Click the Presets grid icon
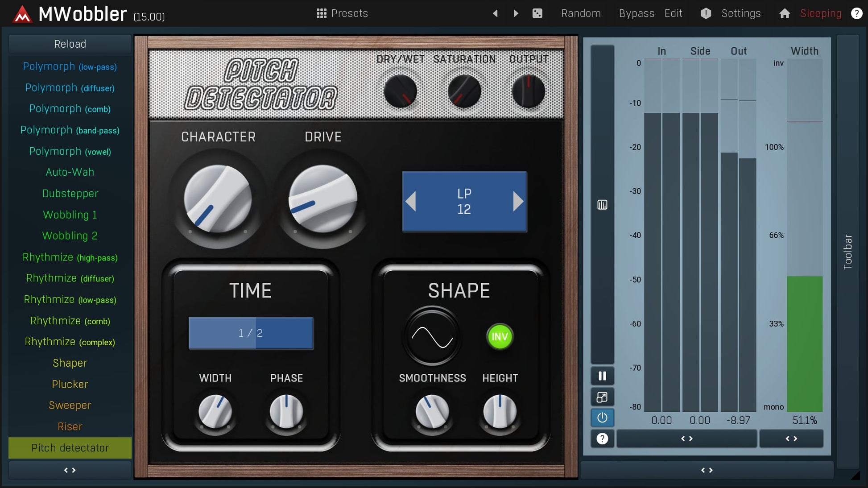868x488 pixels. [321, 13]
